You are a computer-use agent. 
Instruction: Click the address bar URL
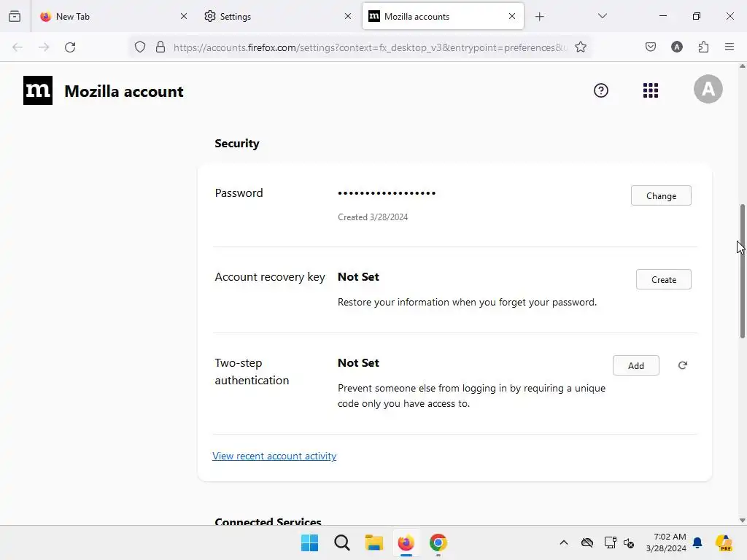(370, 47)
